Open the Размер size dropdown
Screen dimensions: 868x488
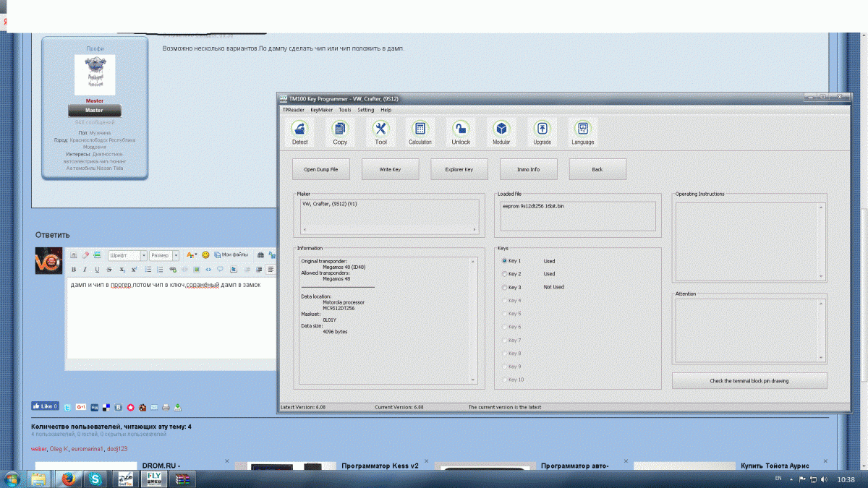click(164, 255)
